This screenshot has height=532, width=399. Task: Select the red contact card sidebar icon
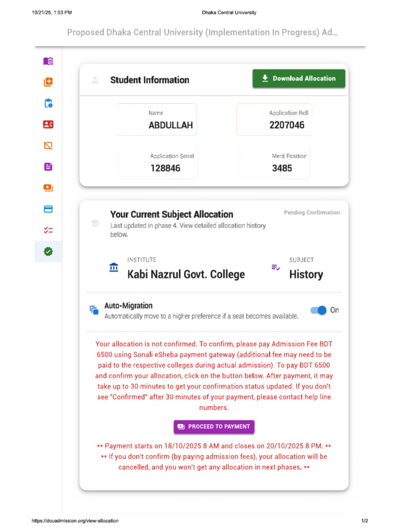(48, 125)
